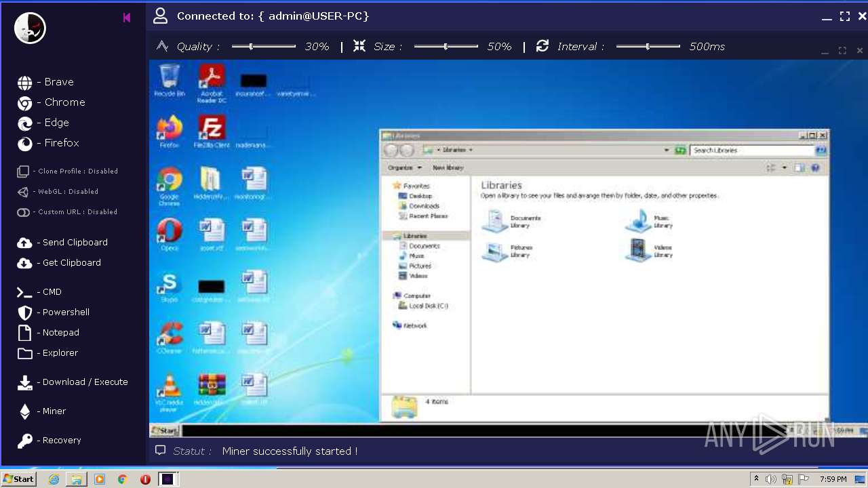Adjust the Size slider
This screenshot has width=868, height=488.
point(446,46)
